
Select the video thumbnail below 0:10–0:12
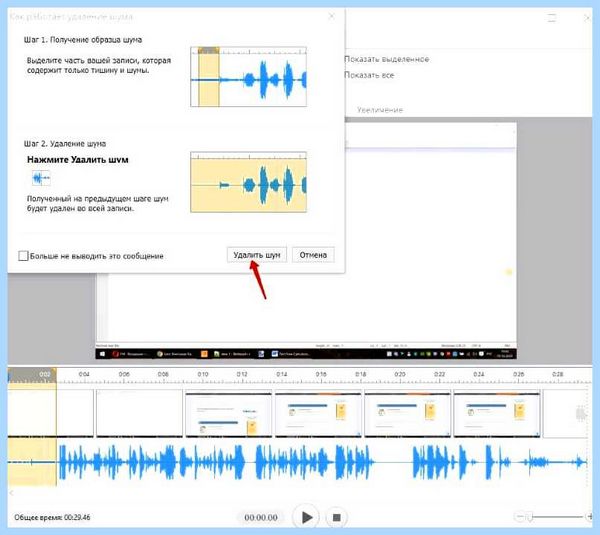pos(228,413)
